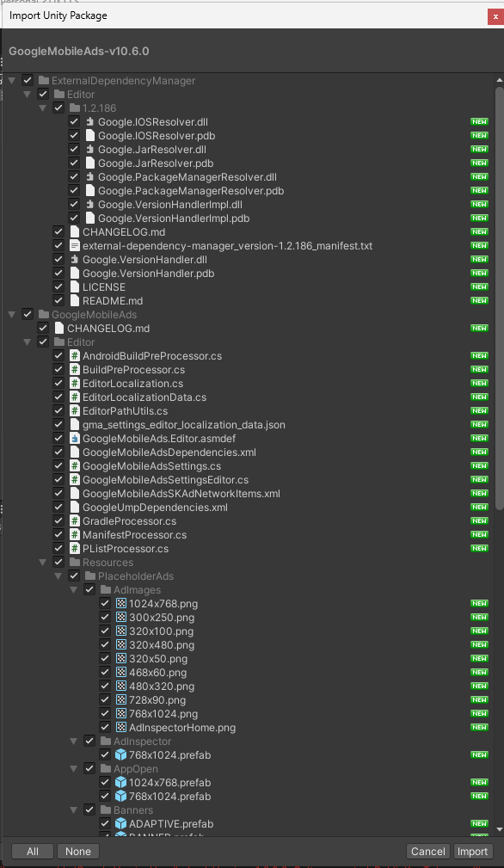
Task: Click the Cancel button
Action: [428, 852]
